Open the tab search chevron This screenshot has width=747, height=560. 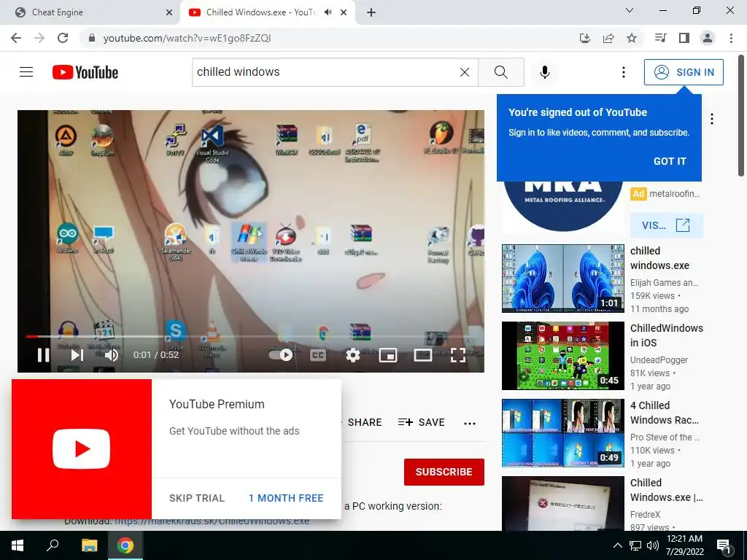pos(629,10)
